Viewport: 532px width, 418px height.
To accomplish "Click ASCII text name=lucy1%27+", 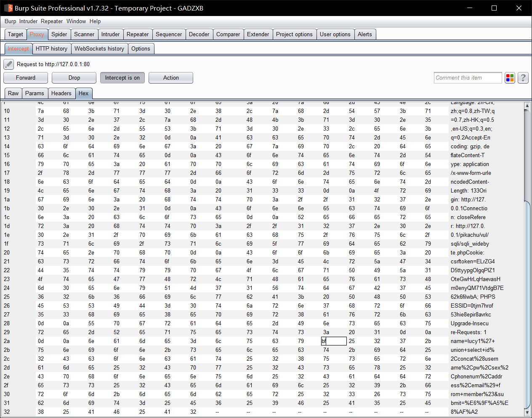I will click(473, 341).
